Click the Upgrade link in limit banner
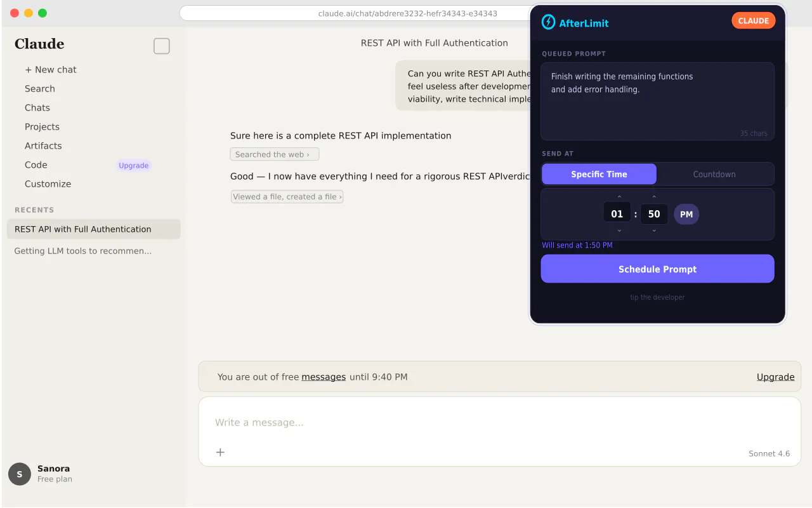Image resolution: width=812 pixels, height=508 pixels. (775, 377)
